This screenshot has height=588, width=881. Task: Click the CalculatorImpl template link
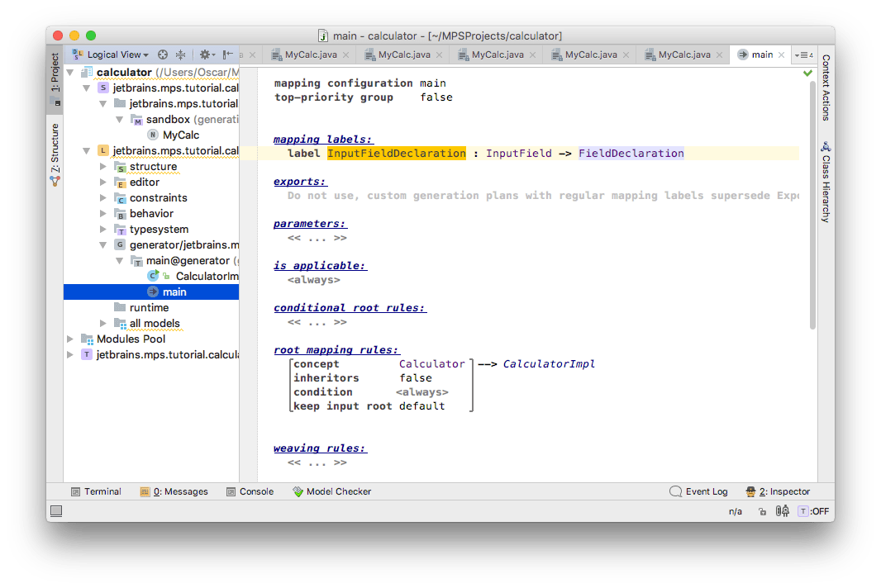tap(549, 364)
